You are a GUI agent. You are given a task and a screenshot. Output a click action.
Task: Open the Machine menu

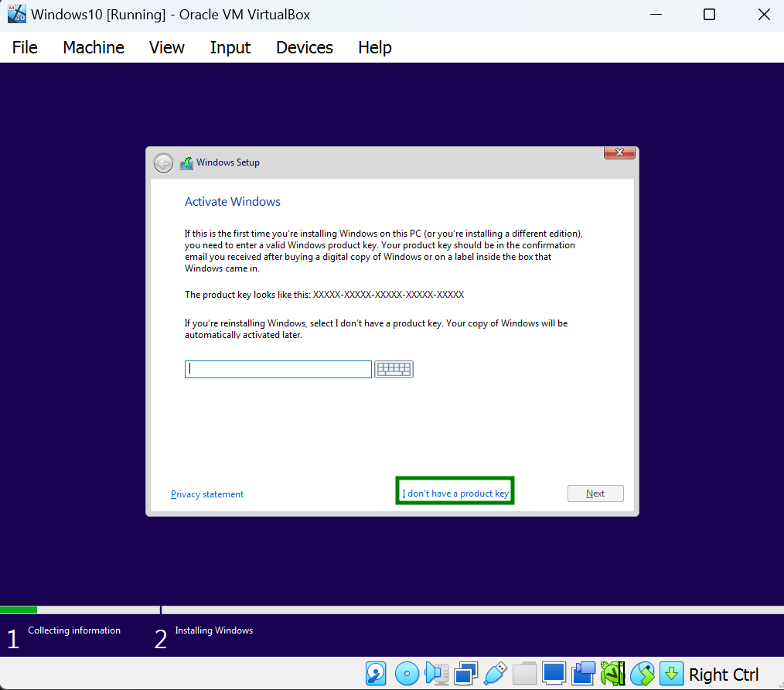click(94, 47)
